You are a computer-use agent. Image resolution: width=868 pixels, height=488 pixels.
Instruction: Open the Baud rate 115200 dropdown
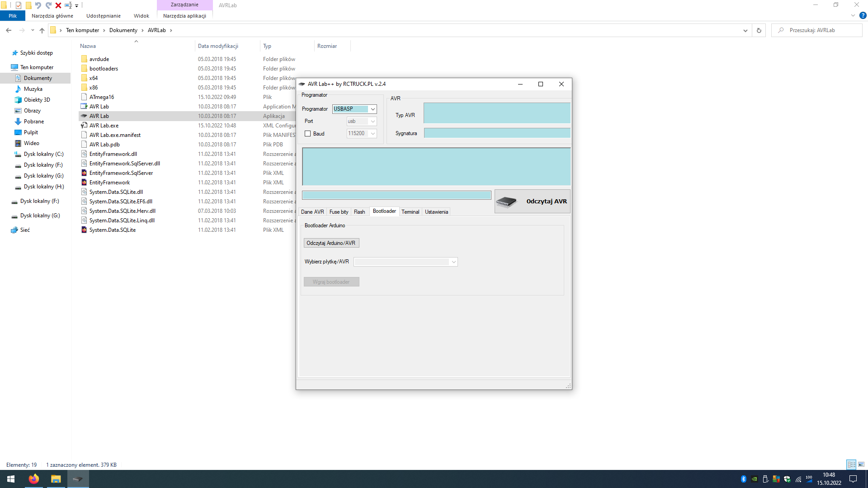click(373, 134)
